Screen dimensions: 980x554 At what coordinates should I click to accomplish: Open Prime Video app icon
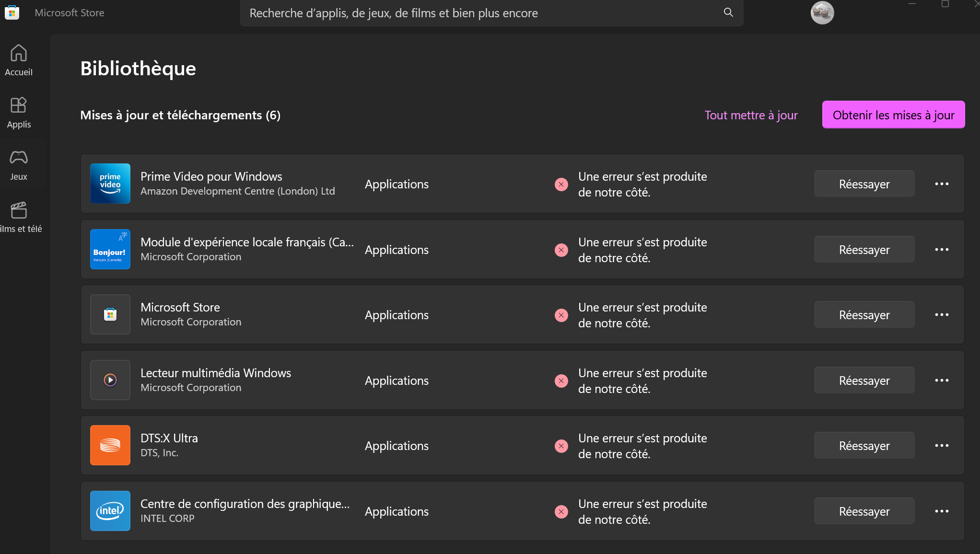[x=110, y=184]
